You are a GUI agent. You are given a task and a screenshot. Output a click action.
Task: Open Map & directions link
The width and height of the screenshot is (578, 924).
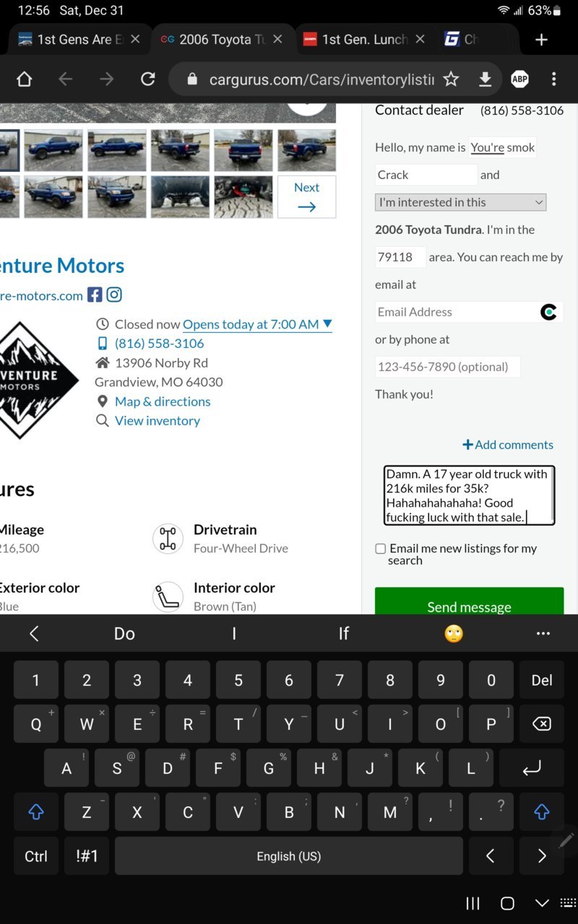(163, 401)
